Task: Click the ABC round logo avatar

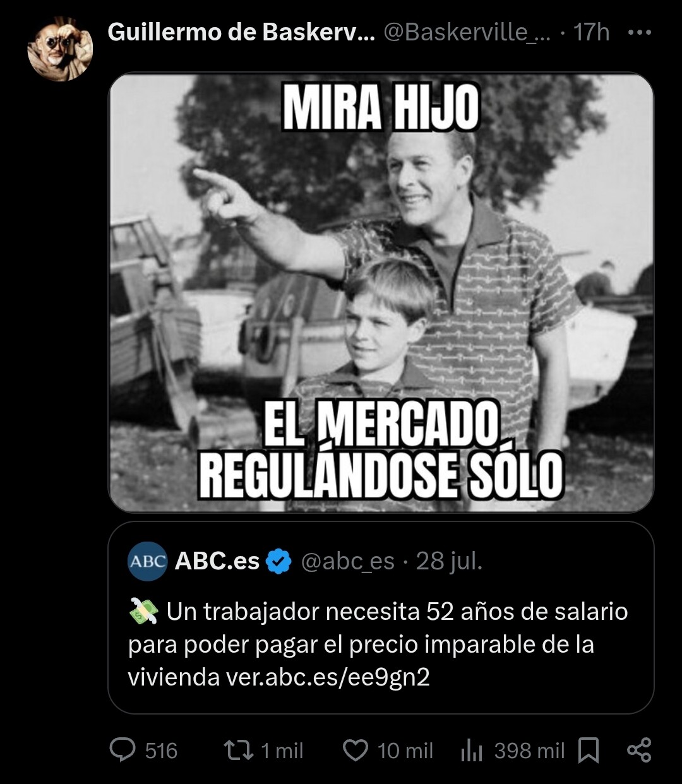Action: pyautogui.click(x=147, y=561)
